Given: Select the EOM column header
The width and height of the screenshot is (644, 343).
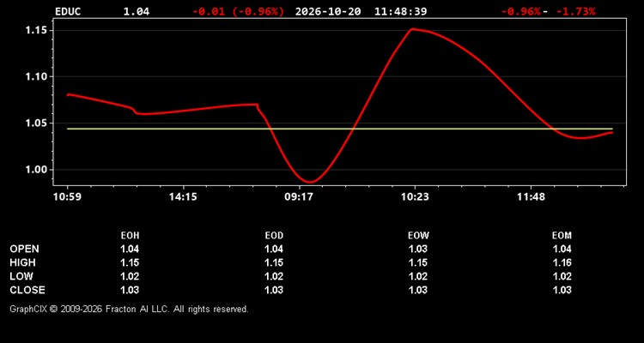Looking at the screenshot, I should point(562,236).
